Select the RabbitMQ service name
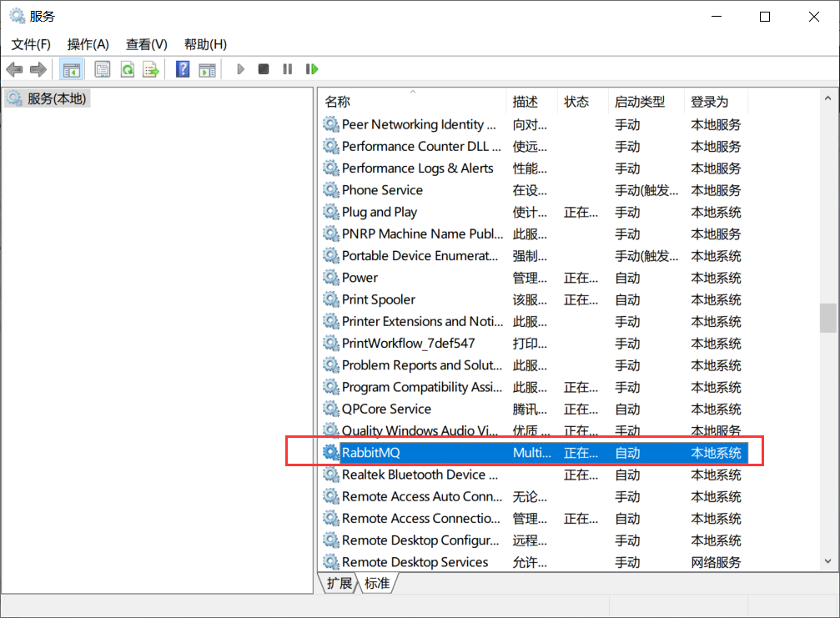The height and width of the screenshot is (618, 840). [370, 453]
